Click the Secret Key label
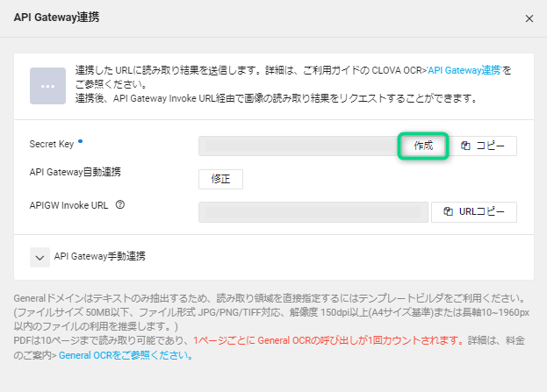The height and width of the screenshot is (392, 547). click(51, 143)
